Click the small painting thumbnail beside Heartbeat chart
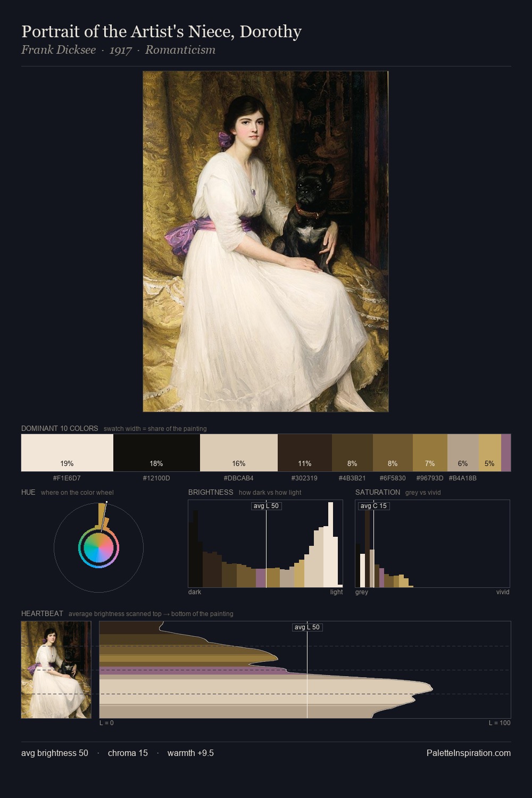Screen dimensions: 532x798 click(56, 670)
